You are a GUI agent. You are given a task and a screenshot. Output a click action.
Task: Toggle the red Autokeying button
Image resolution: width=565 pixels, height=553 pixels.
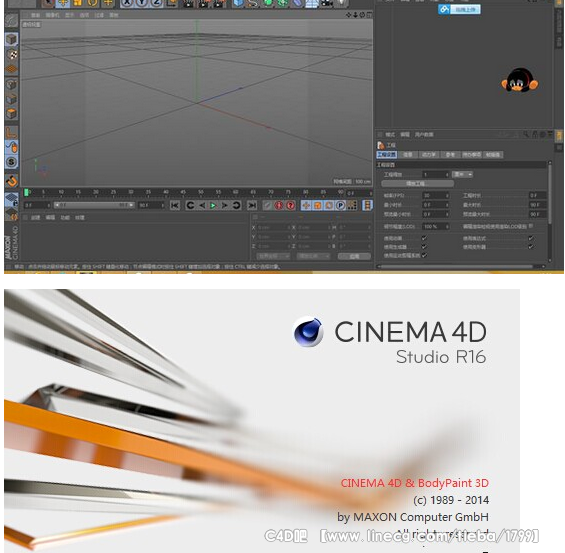[x=279, y=205]
